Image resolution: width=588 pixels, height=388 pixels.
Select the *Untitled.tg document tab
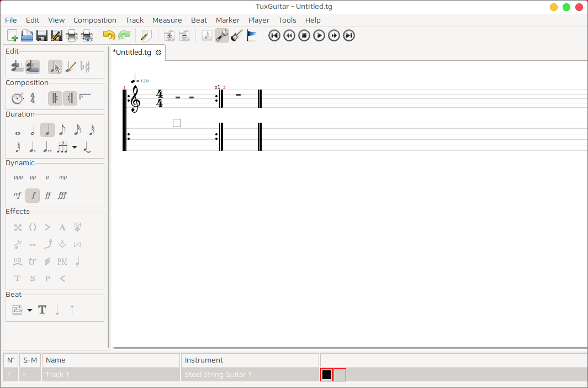pos(132,53)
